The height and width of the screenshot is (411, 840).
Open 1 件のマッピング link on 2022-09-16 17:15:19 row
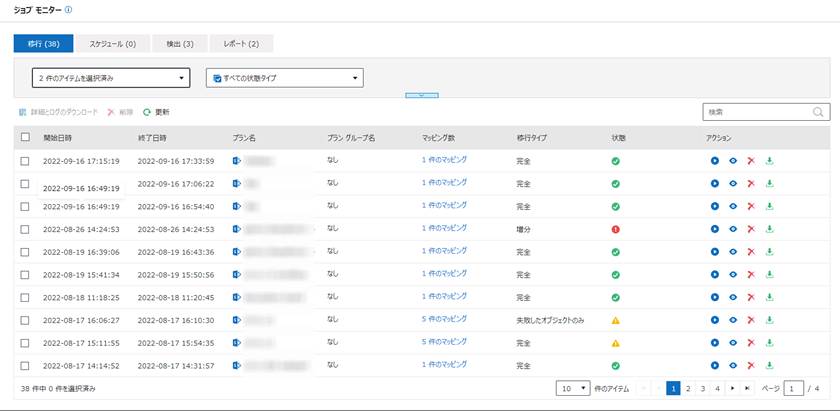(444, 160)
